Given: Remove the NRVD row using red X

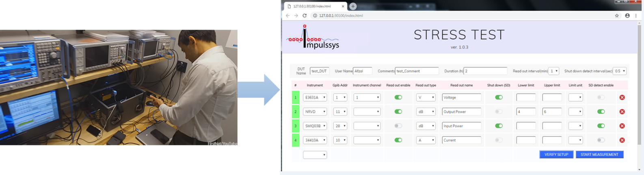Looking at the screenshot, I should tap(622, 112).
